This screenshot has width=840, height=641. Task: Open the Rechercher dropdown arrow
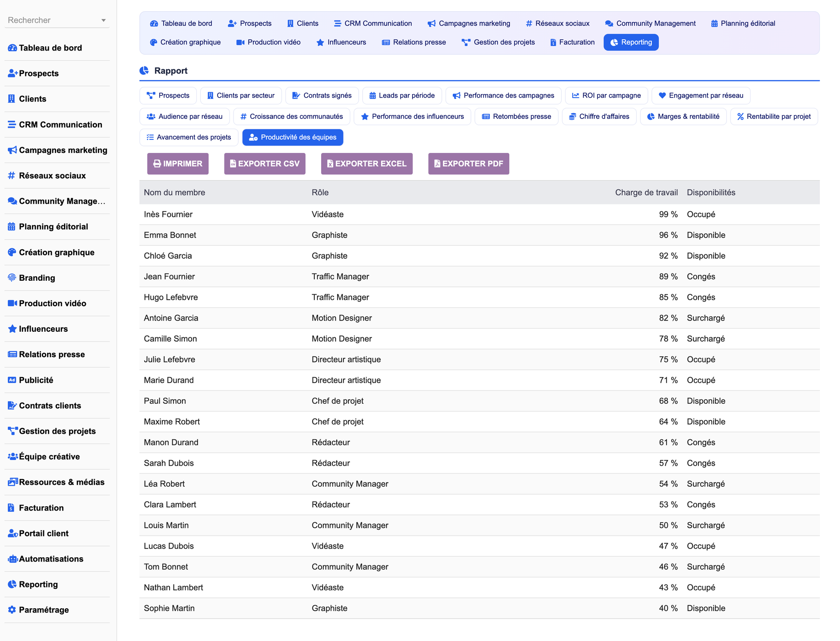pyautogui.click(x=104, y=20)
